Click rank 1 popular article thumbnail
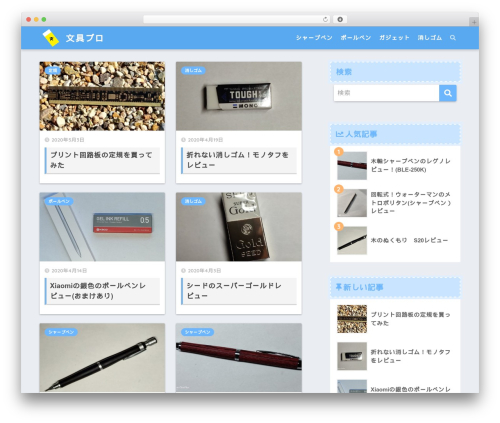Image resolution: width=500 pixels, height=423 pixels. coord(352,166)
